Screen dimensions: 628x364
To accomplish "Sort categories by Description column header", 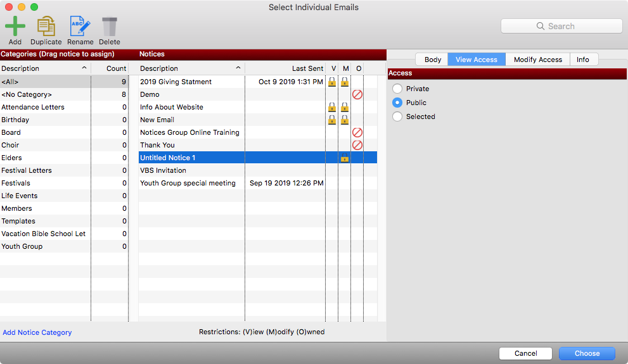I will tap(44, 68).
